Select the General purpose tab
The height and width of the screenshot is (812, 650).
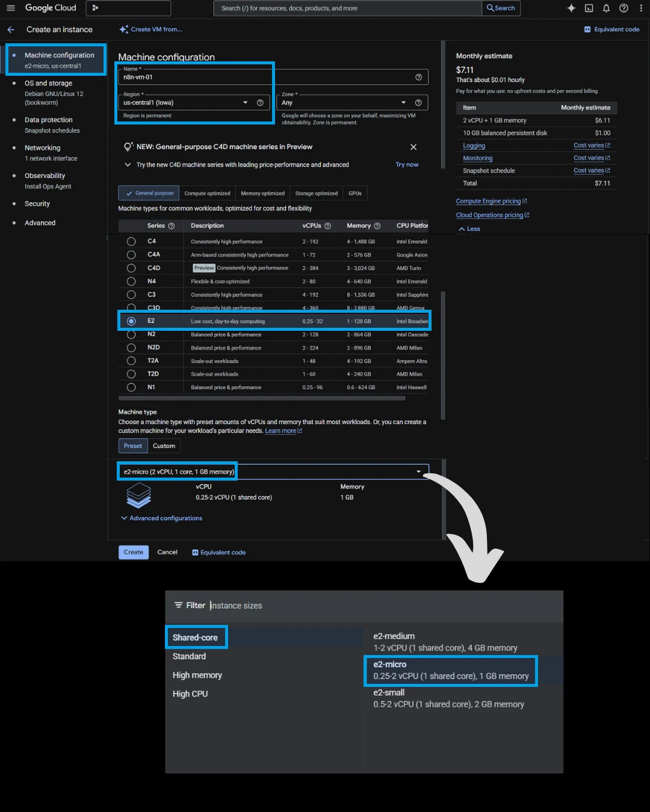coord(149,193)
